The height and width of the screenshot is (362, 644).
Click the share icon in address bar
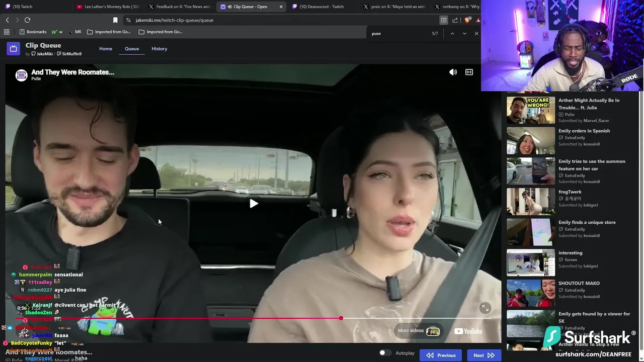point(455,20)
